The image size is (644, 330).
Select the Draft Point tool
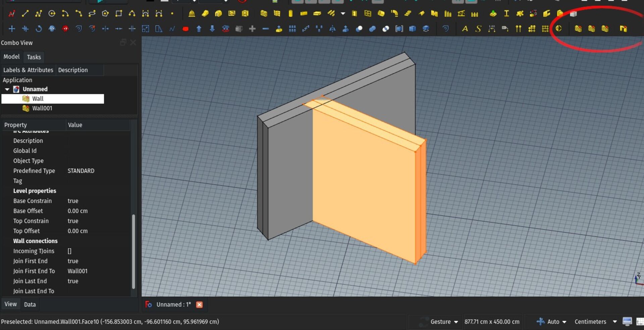(172, 14)
